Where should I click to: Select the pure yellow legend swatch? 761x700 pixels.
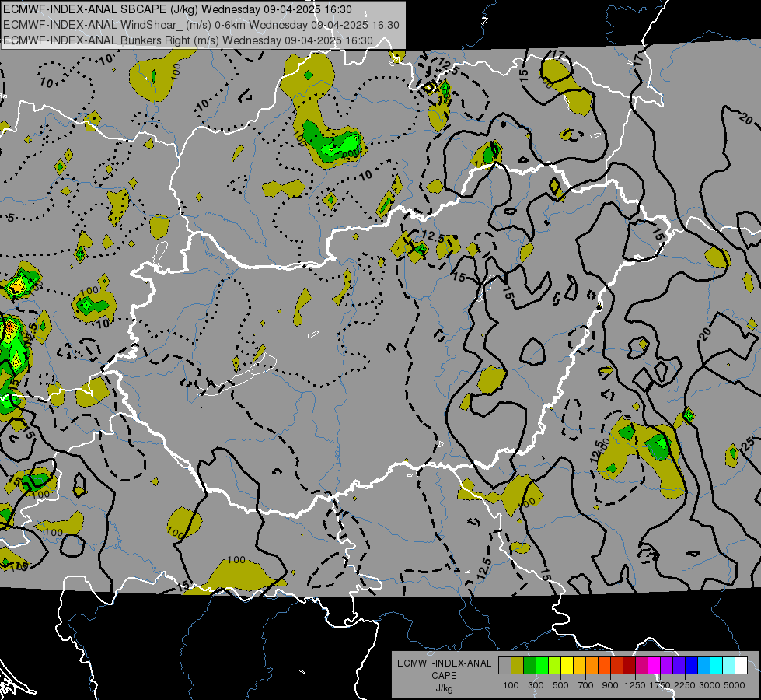point(567,666)
